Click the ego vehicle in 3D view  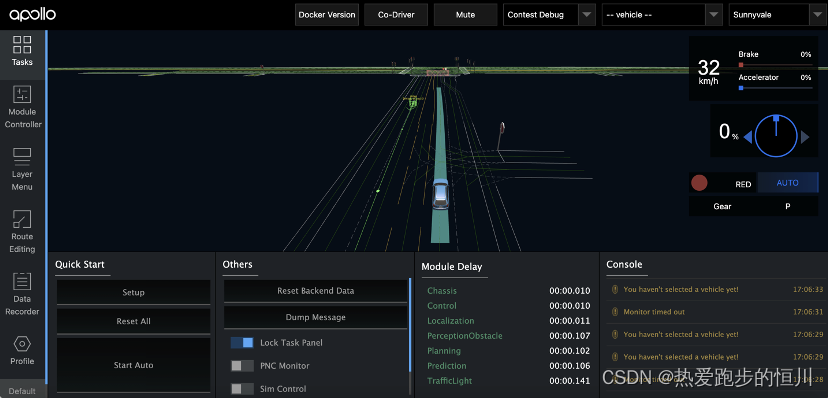tap(440, 194)
